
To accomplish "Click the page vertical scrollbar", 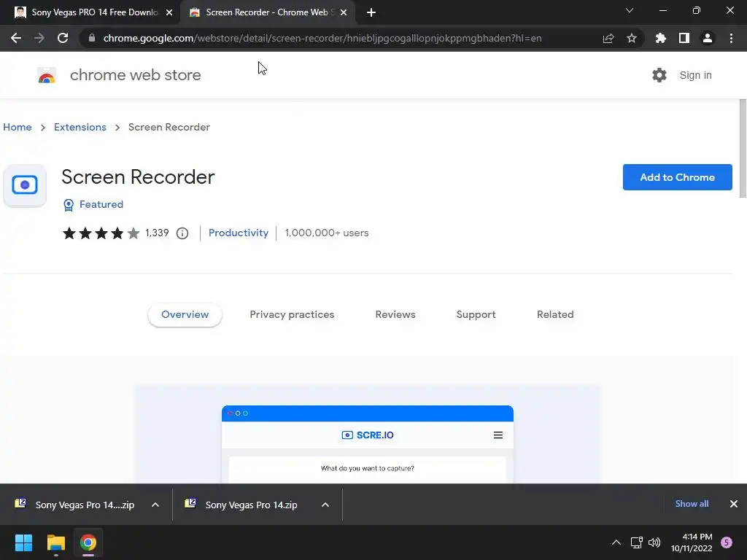I will tap(743, 149).
